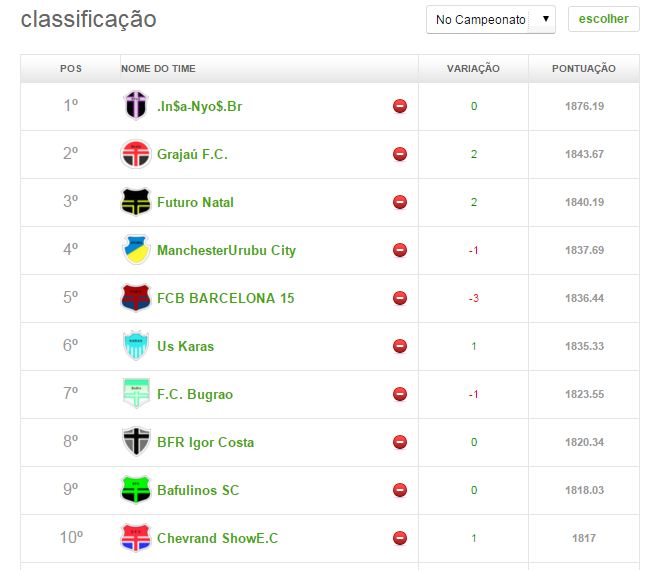Click the Us Karas team crest
The image size is (648, 570).
tap(135, 346)
